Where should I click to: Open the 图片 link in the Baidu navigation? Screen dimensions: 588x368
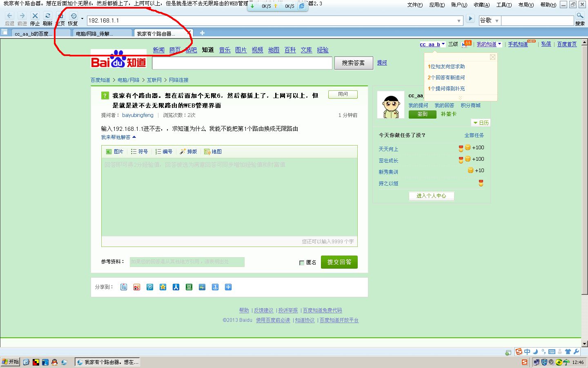tap(241, 50)
